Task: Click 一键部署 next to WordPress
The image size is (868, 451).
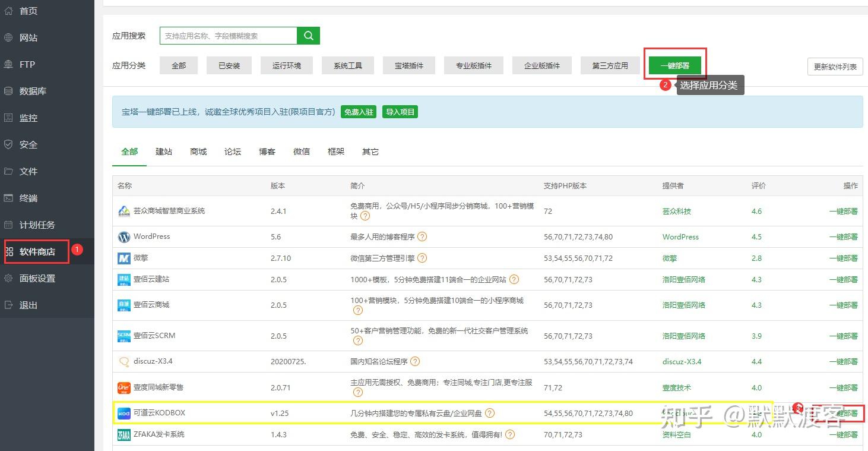Action: click(843, 236)
